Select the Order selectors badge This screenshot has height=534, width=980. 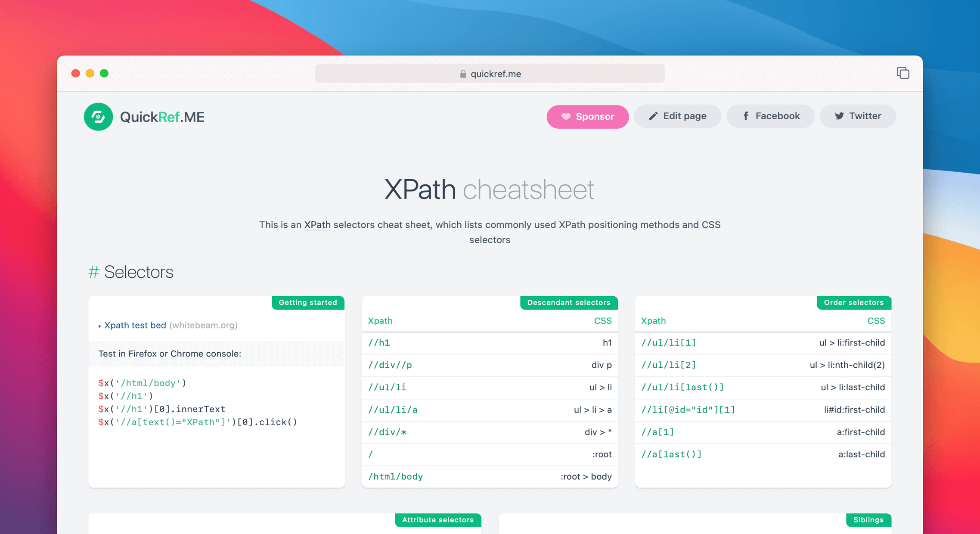point(854,303)
